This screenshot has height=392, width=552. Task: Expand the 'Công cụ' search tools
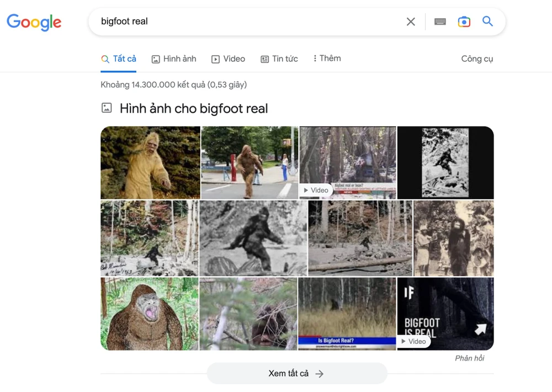coord(477,59)
